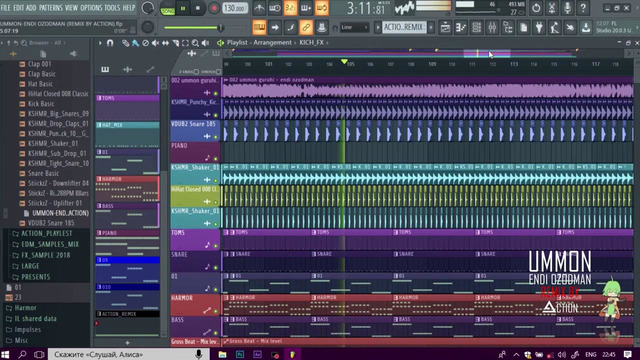
Task: Open the Piano roll view toolbar icon
Action: pyautogui.click(x=461, y=27)
